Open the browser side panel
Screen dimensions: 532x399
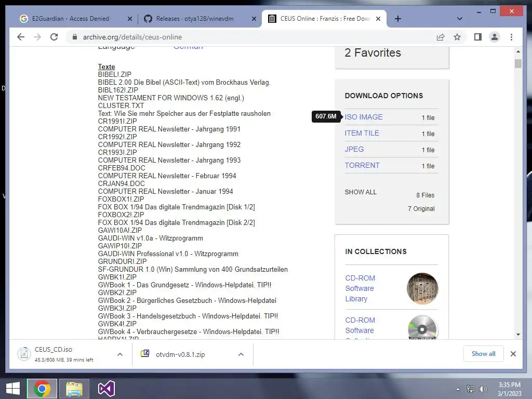coord(478,37)
